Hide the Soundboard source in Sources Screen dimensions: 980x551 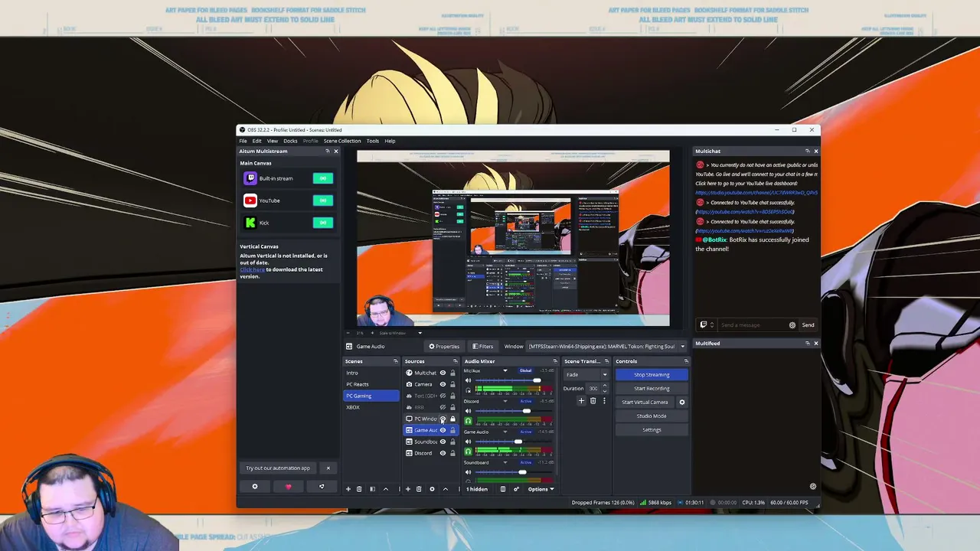coord(443,442)
